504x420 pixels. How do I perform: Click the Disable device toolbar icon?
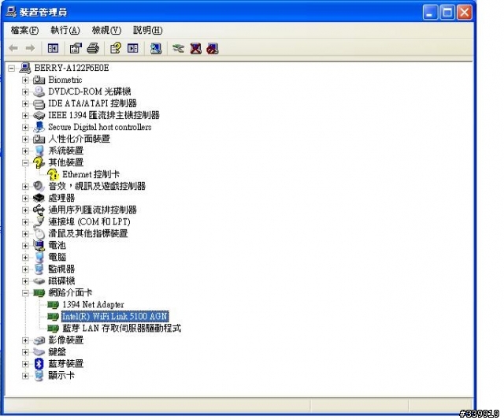click(x=213, y=49)
